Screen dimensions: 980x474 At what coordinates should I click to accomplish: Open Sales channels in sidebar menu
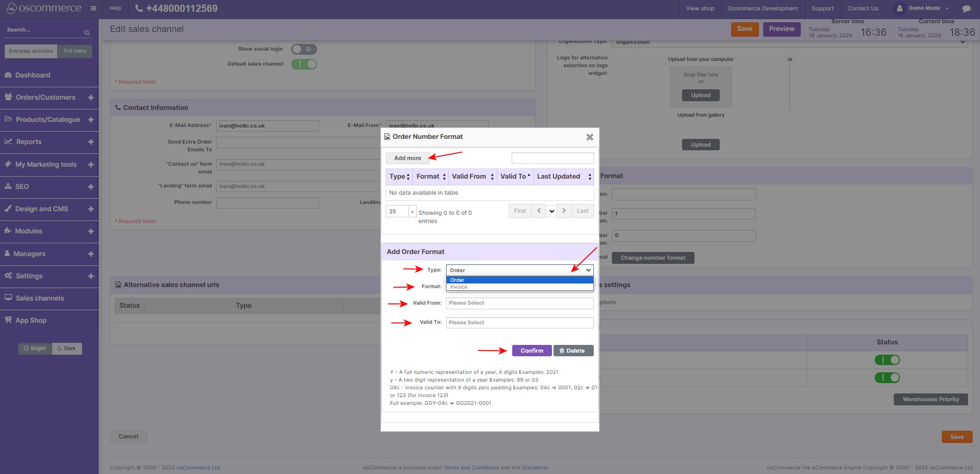click(40, 298)
